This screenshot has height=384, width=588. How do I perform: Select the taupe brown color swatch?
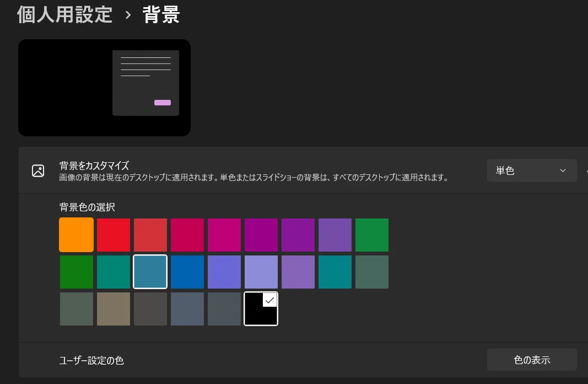point(114,309)
